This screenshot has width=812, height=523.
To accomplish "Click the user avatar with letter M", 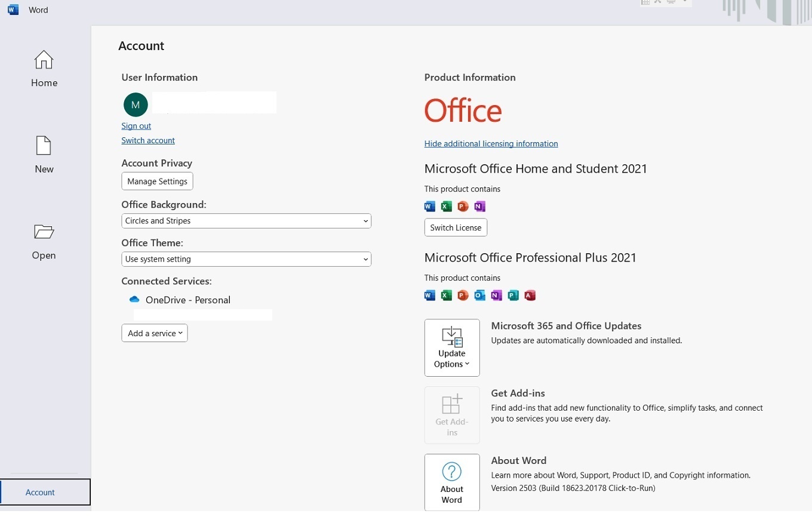I will (x=136, y=104).
